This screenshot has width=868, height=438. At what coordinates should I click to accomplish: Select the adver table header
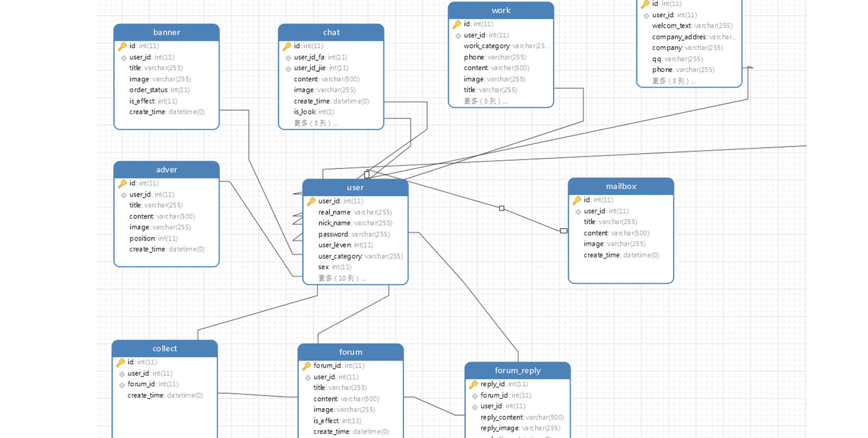(167, 170)
